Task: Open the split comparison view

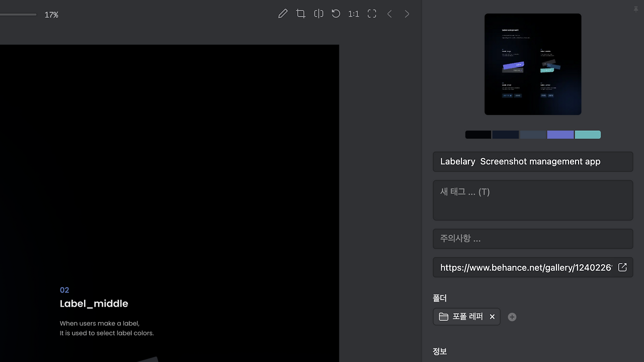Action: (318, 14)
